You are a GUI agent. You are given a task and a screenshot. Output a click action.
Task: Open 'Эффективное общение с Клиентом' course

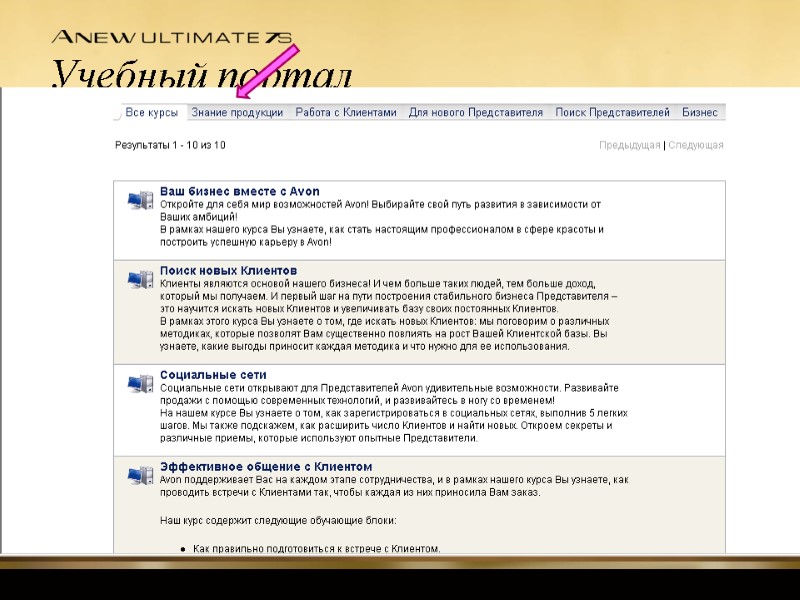point(266,467)
